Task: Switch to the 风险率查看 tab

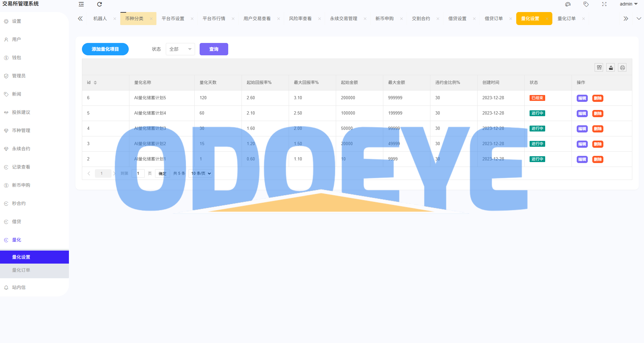Action: [x=299, y=19]
